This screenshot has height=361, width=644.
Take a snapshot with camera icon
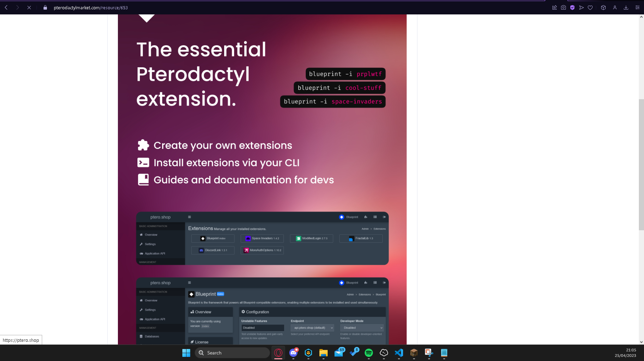(x=563, y=7)
